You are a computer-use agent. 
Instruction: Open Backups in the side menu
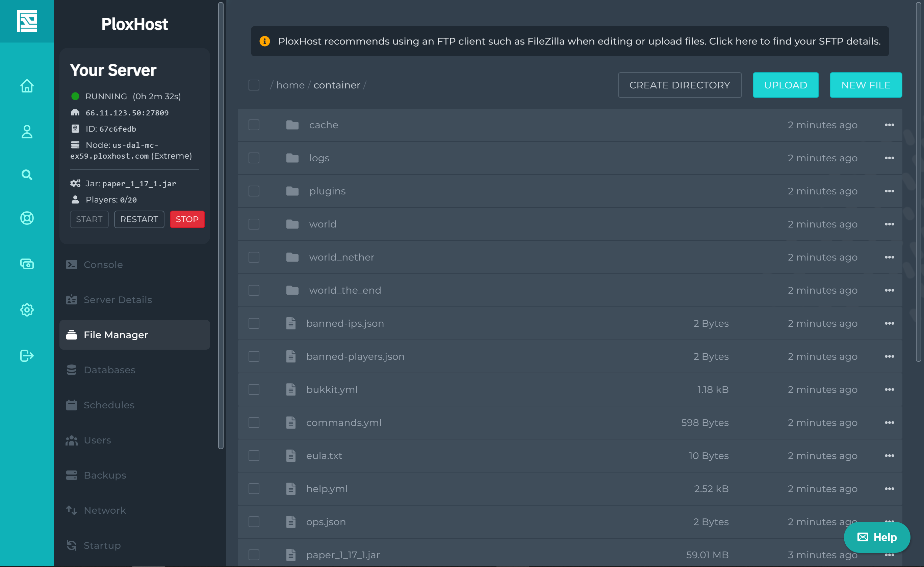135,475
